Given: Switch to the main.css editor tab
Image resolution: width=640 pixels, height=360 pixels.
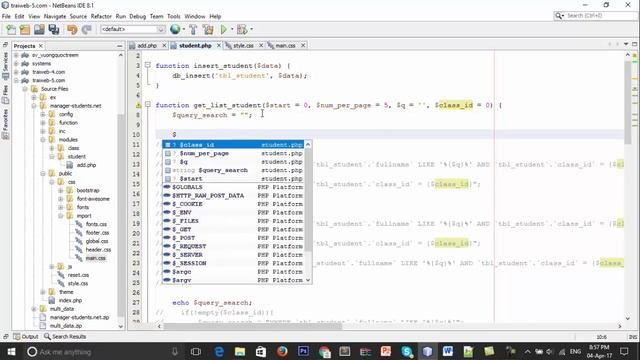Looking at the screenshot, I should click(x=285, y=46).
